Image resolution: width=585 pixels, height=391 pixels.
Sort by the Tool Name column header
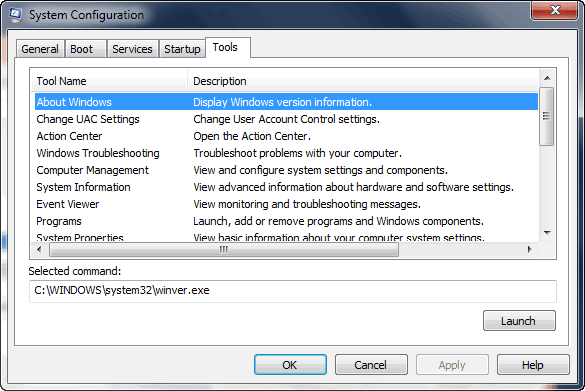(109, 81)
